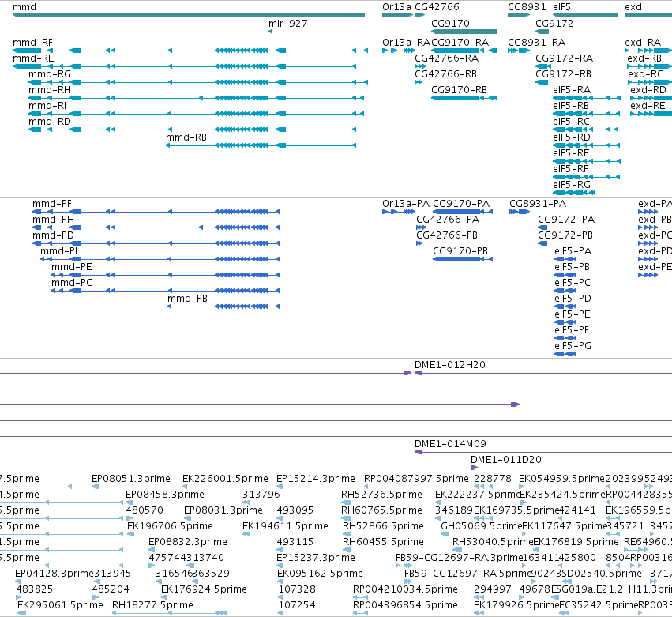Select the EP08051.3prime EST label

131,479
